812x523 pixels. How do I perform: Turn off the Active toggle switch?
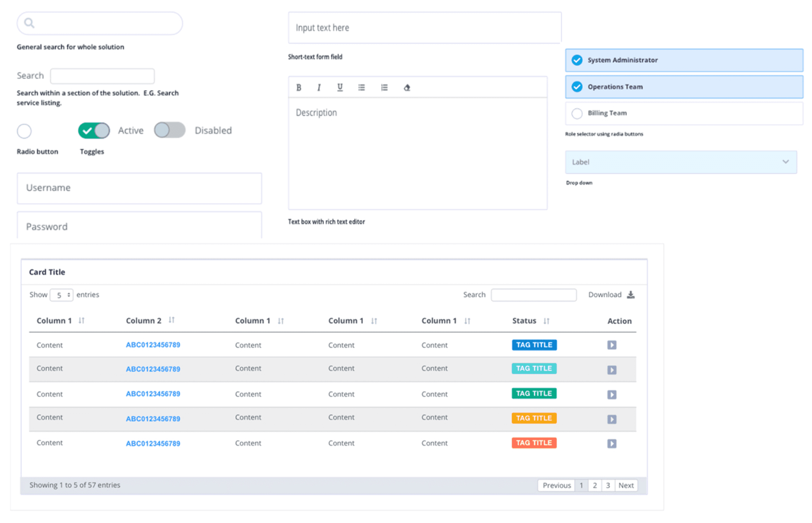[x=94, y=130]
